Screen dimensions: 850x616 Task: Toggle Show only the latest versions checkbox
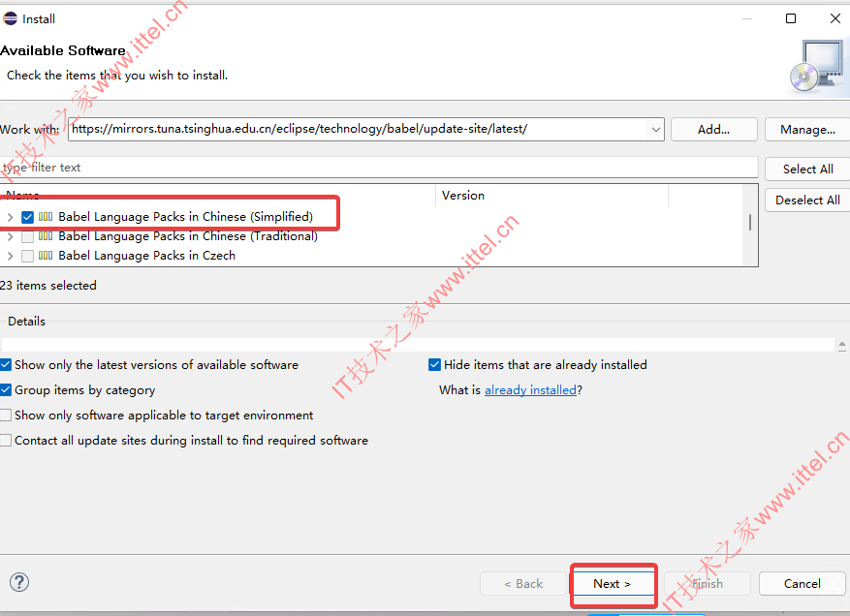tap(6, 364)
